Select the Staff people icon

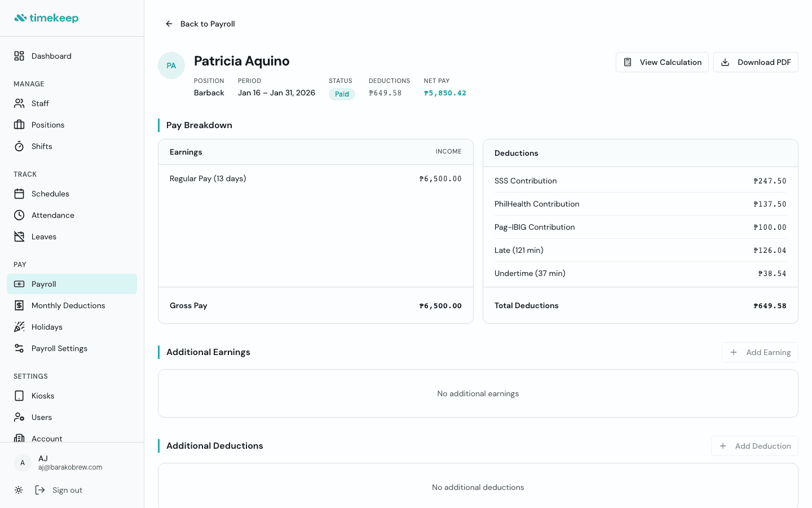[19, 103]
